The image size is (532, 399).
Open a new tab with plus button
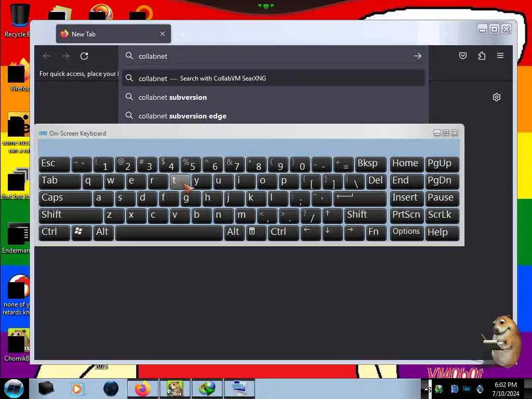[x=182, y=34]
